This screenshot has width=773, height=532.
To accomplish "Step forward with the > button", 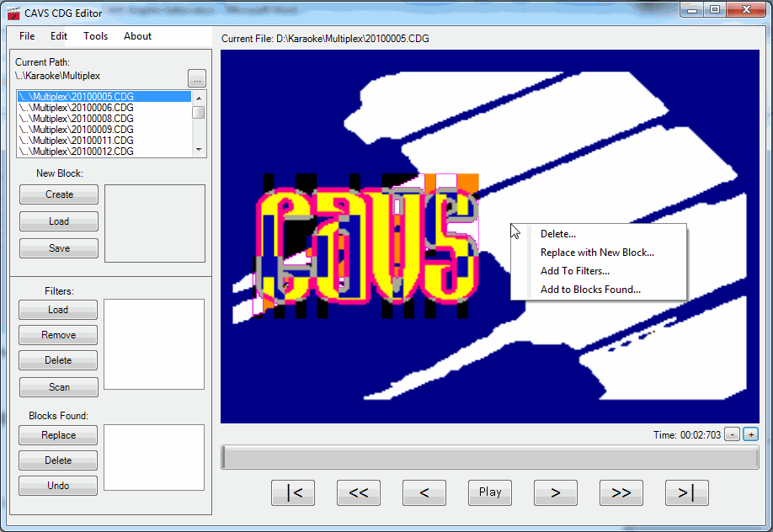I will (x=556, y=492).
